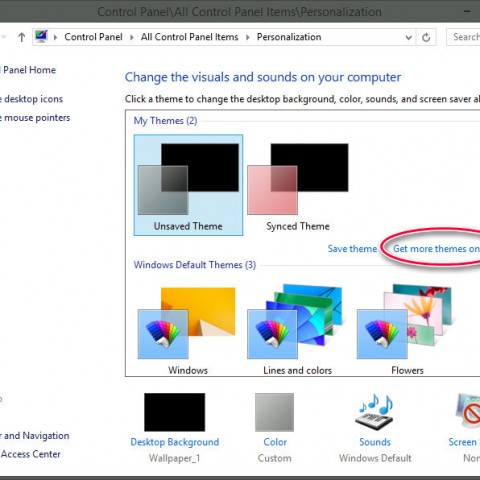Open Control Panel Home link
The image size is (480, 480).
tap(28, 70)
